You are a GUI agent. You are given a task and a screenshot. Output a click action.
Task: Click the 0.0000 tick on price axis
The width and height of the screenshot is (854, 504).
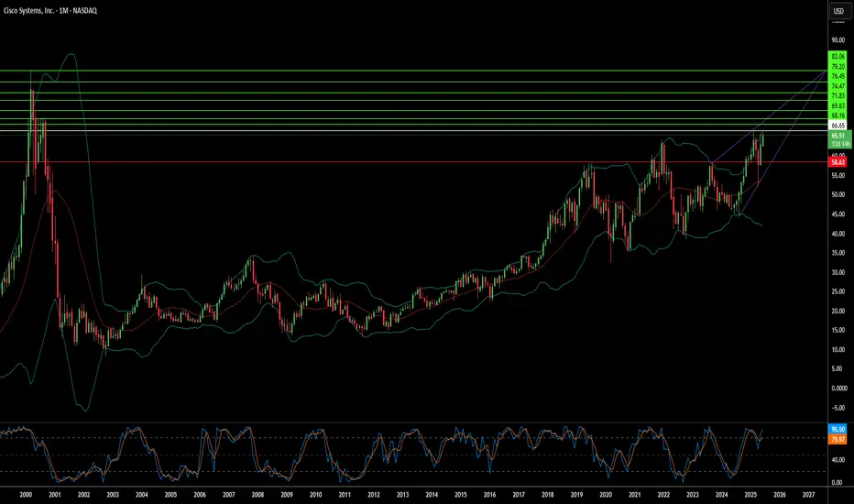click(839, 389)
